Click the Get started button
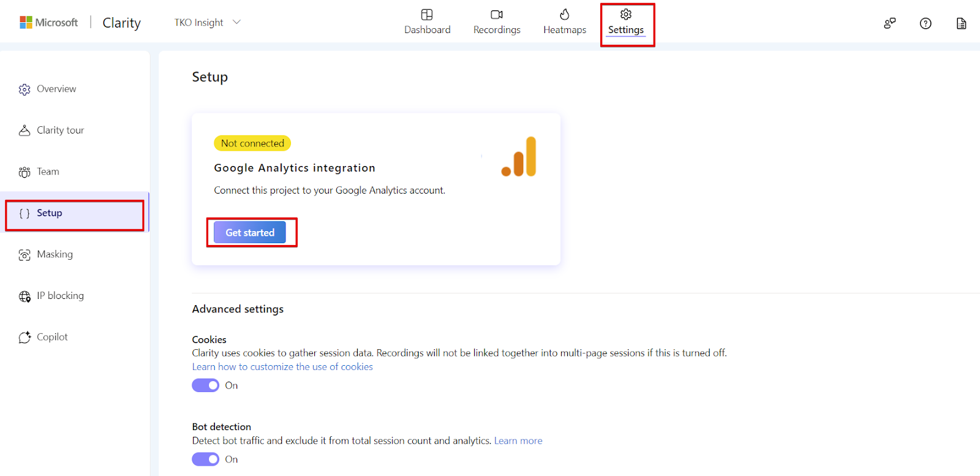The width and height of the screenshot is (980, 476). [250, 233]
